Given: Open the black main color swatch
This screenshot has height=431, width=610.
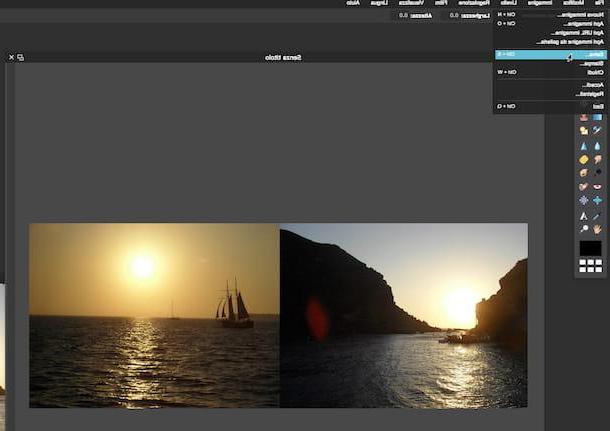Looking at the screenshot, I should [x=590, y=248].
